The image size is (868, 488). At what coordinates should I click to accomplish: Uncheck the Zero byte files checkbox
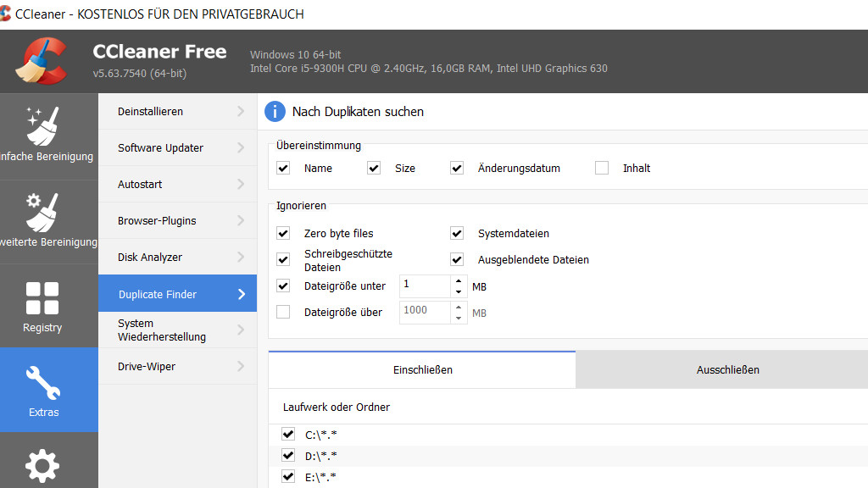tap(283, 233)
